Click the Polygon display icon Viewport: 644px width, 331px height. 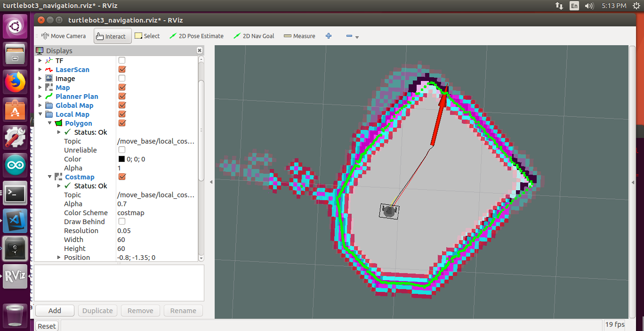[x=59, y=123]
